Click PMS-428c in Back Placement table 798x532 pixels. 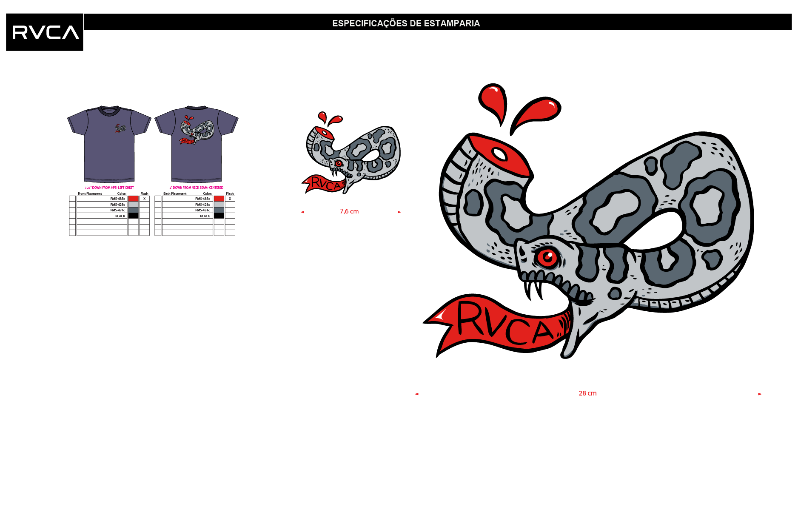(x=202, y=205)
